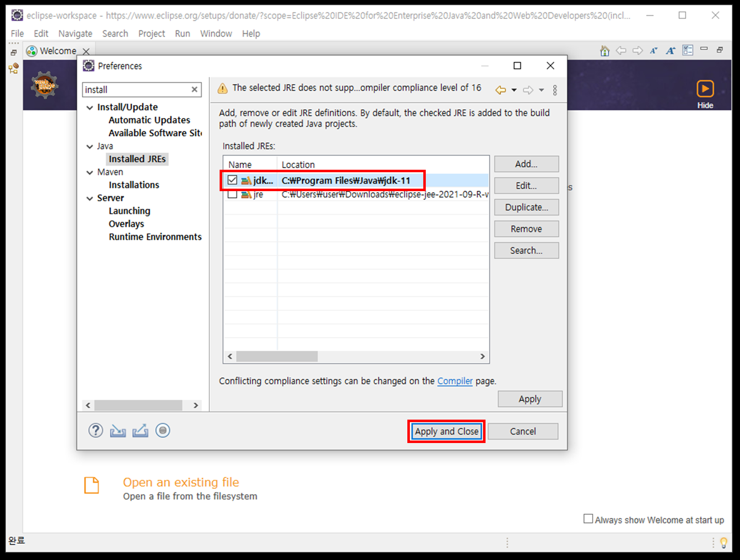Clear the preferences filter text with X

point(194,90)
